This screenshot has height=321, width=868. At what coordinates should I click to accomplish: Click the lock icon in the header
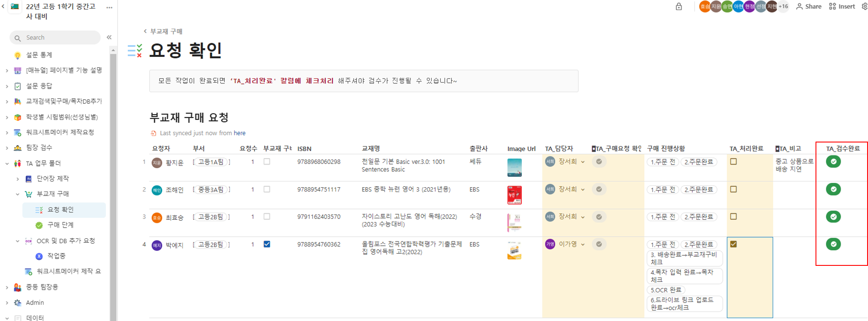click(x=679, y=7)
